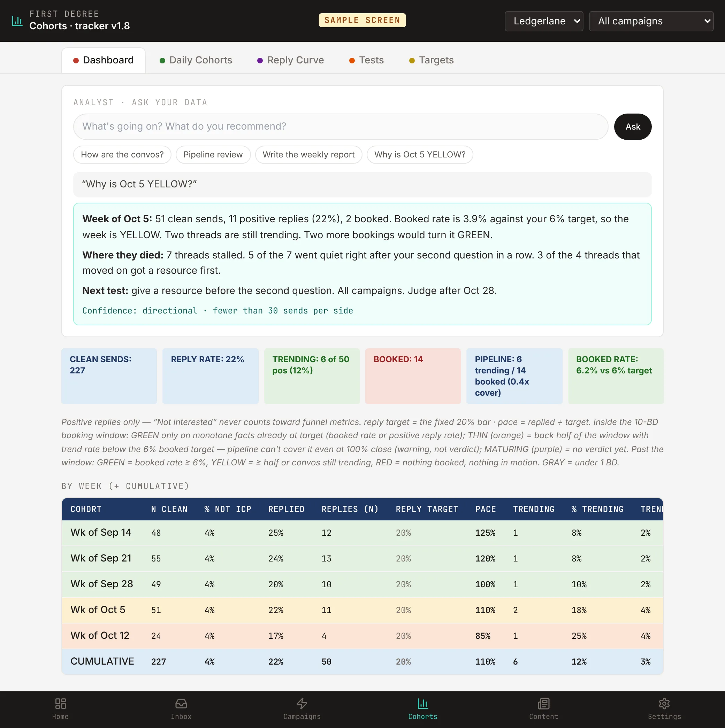Switch to the Daily Cohorts tab
Viewport: 725px width, 728px height.
click(196, 60)
